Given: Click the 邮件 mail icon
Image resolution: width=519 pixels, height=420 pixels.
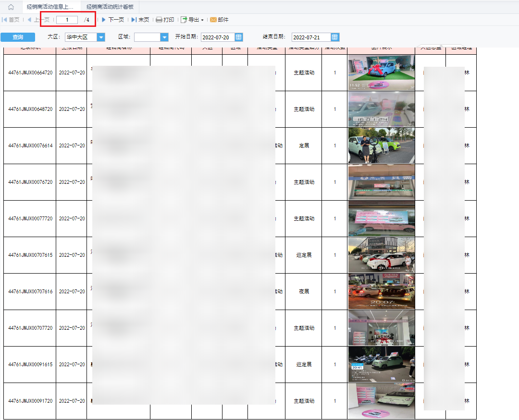Looking at the screenshot, I should pos(213,20).
